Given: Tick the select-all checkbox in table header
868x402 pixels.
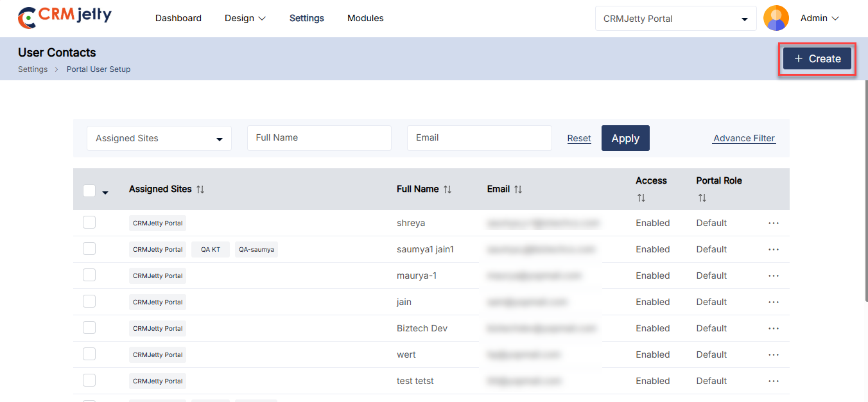Looking at the screenshot, I should pyautogui.click(x=89, y=191).
